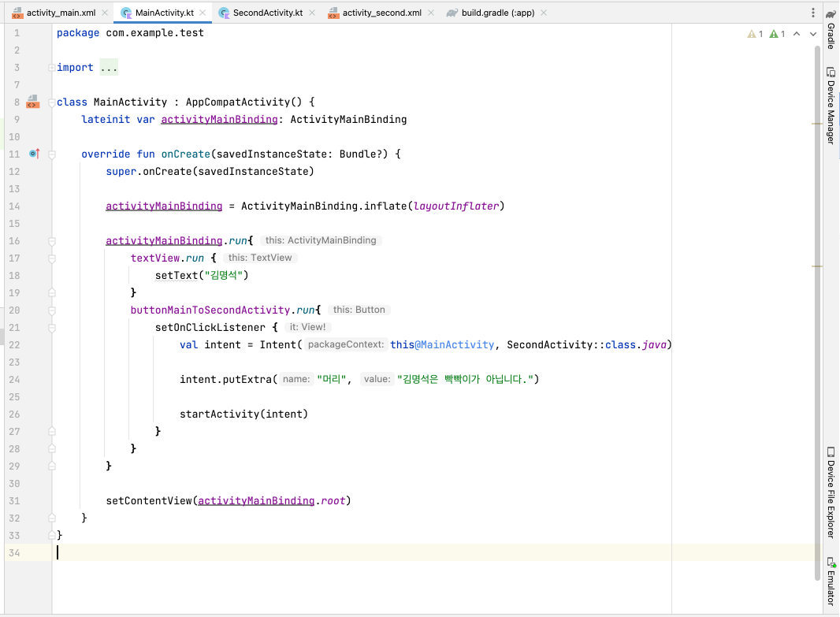The image size is (840, 617).
Task: Click 'layoutInflater' on line 14
Action: click(456, 206)
